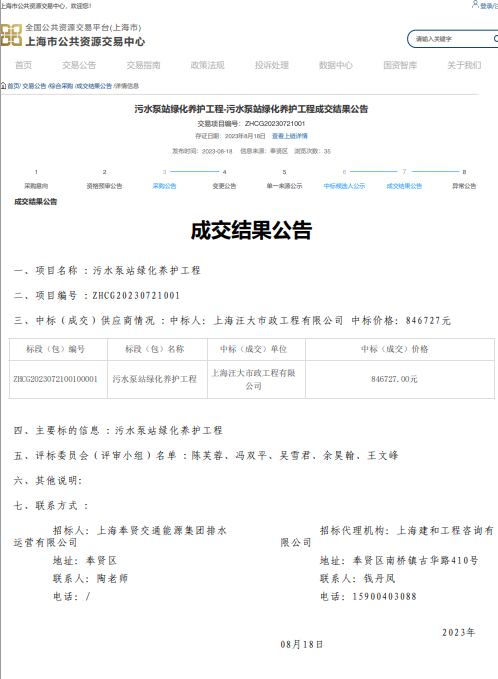Image resolution: width=498 pixels, height=679 pixels.
Task: Open the 投诉处理 navigation menu
Action: [272, 65]
